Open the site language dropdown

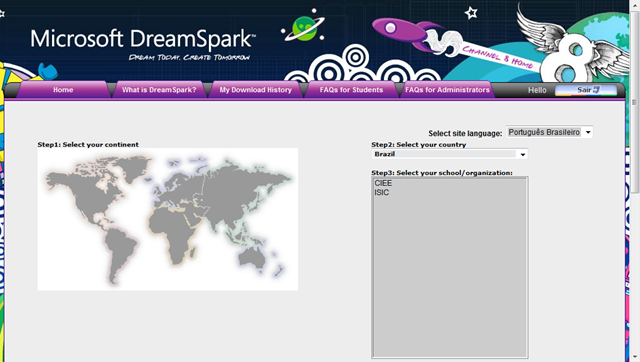(x=549, y=132)
